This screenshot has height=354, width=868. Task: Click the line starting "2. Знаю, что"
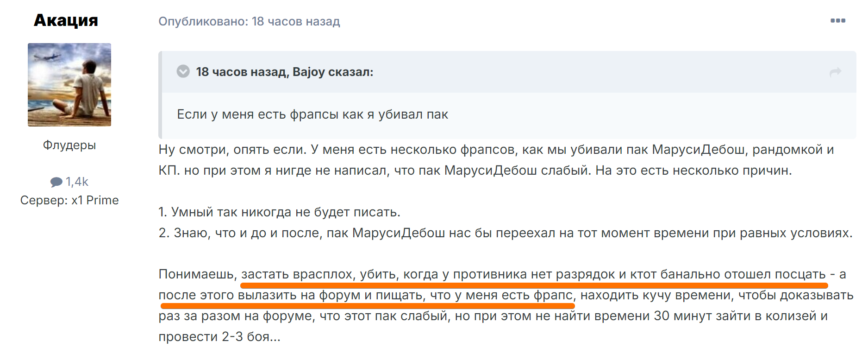(x=505, y=233)
